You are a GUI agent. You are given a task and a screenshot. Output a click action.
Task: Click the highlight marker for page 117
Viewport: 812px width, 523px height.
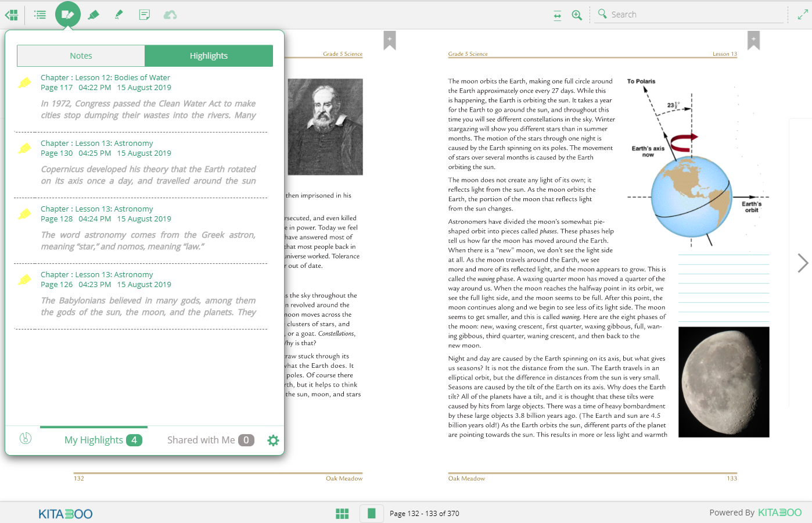[24, 83]
